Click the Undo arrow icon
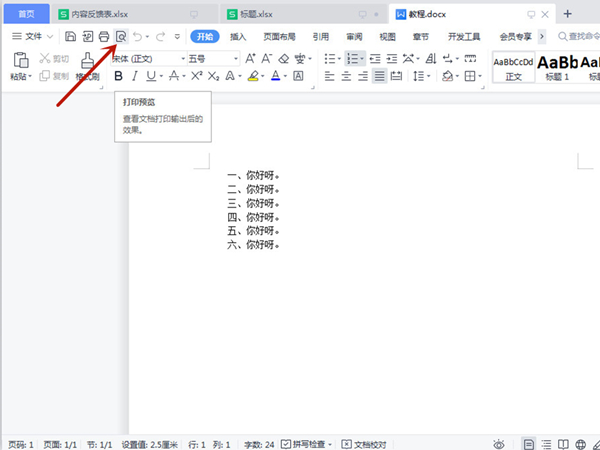This screenshot has height=450, width=600. 138,36
